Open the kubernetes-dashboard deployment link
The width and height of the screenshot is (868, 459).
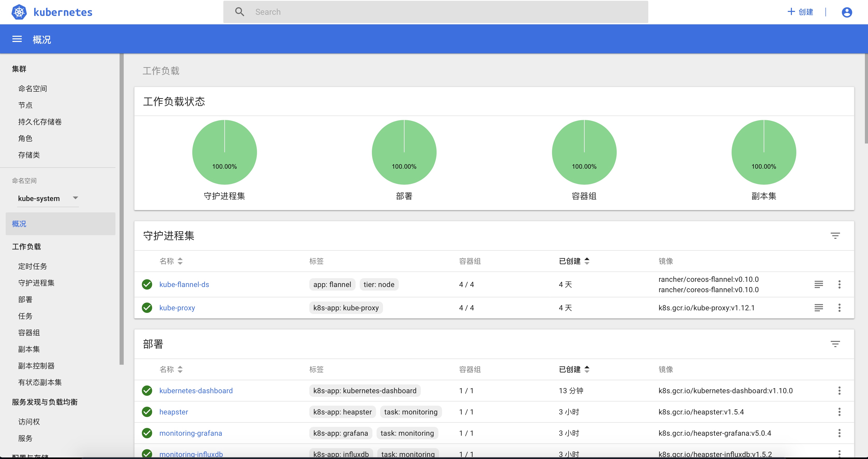tap(196, 391)
